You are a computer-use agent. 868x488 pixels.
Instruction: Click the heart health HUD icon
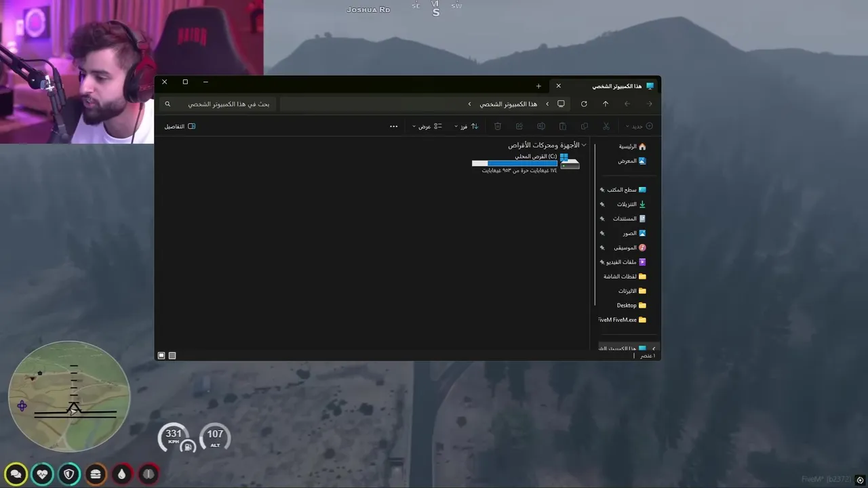pos(43,474)
